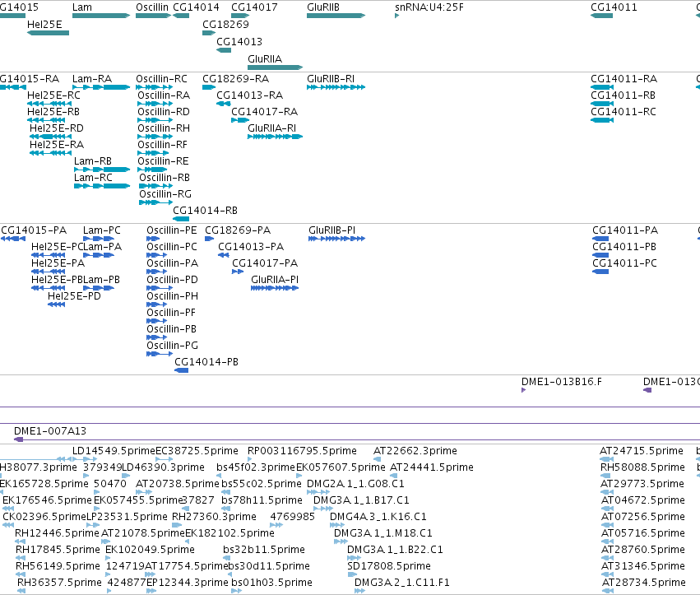Image resolution: width=700 pixels, height=595 pixels.
Task: Click the GluRIIA-RI transcript label
Action: click(x=272, y=128)
